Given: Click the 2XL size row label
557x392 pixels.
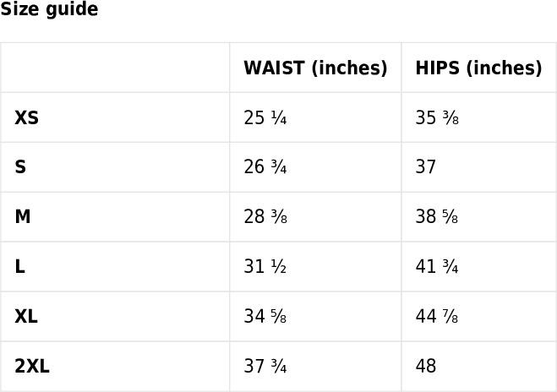Looking at the screenshot, I should 32,366.
